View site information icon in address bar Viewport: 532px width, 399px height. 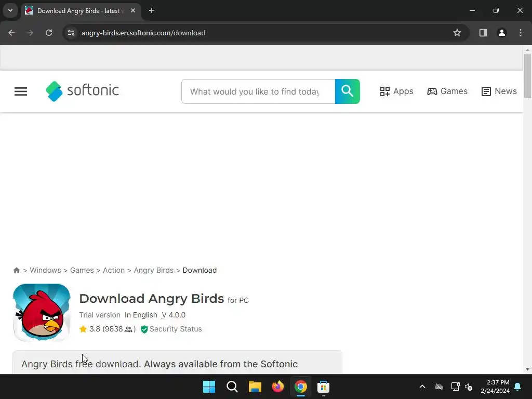[71, 33]
